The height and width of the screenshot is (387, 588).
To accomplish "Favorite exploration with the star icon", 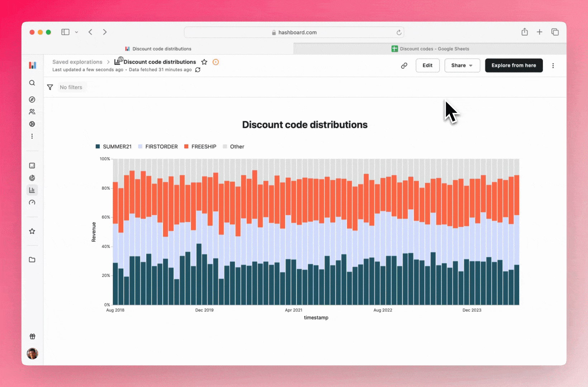I will 204,62.
